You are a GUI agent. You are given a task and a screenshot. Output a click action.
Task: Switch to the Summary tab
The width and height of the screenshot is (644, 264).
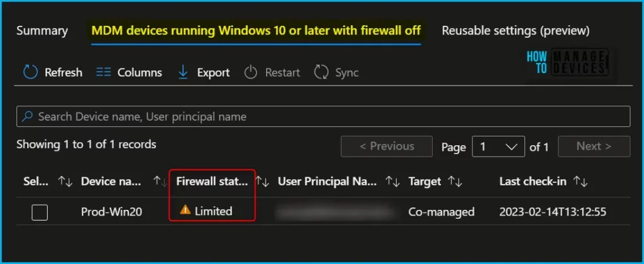(42, 31)
